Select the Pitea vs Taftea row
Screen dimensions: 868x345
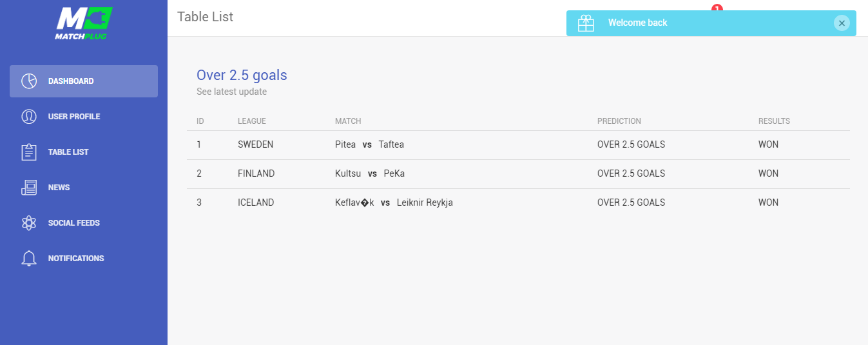pyautogui.click(x=518, y=145)
